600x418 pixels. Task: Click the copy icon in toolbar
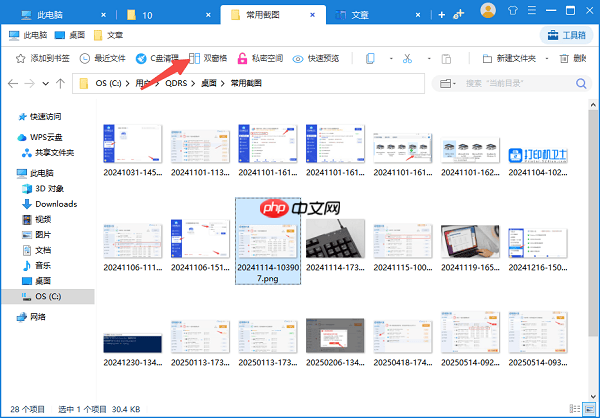pyautogui.click(x=370, y=59)
